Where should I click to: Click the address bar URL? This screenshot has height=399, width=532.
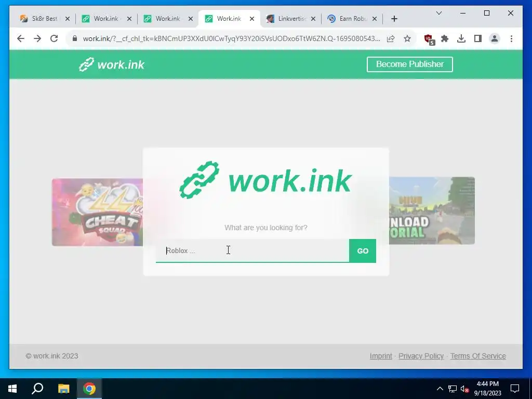(x=231, y=38)
